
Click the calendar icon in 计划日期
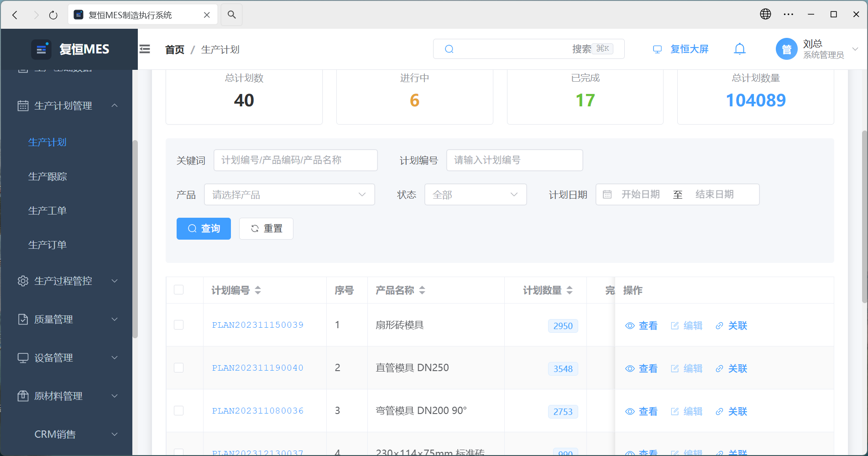click(607, 194)
